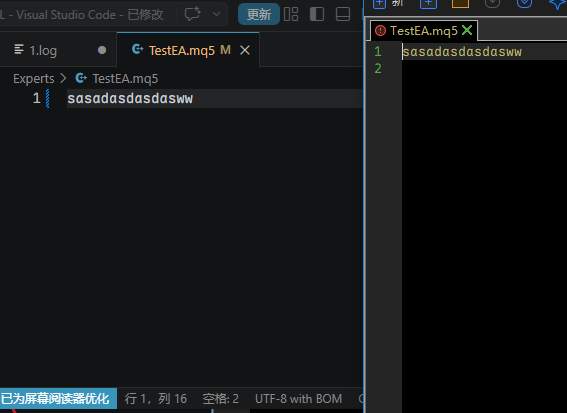This screenshot has height=413, width=567.
Task: Select encoding UTF-8 with BOM
Action: tap(298, 399)
